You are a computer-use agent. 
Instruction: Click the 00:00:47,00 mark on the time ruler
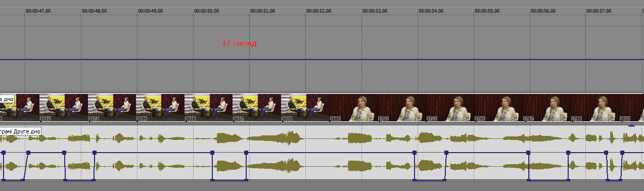tap(38, 11)
